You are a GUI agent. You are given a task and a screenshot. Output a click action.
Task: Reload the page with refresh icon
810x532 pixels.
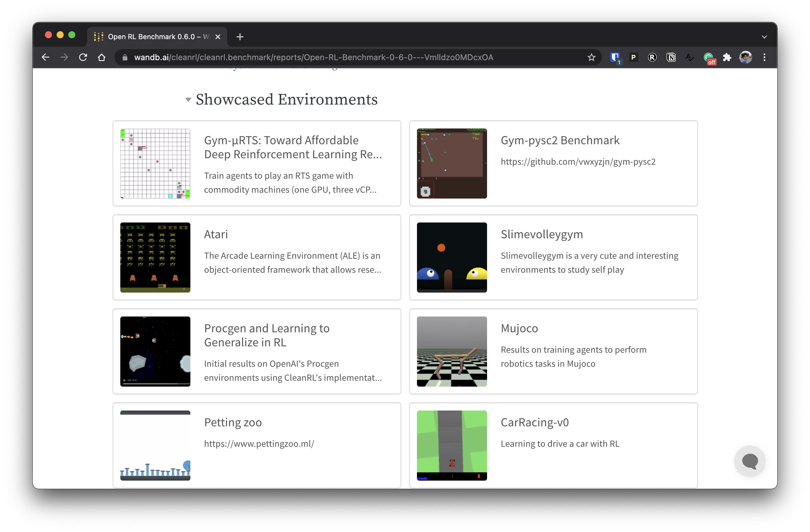point(83,57)
